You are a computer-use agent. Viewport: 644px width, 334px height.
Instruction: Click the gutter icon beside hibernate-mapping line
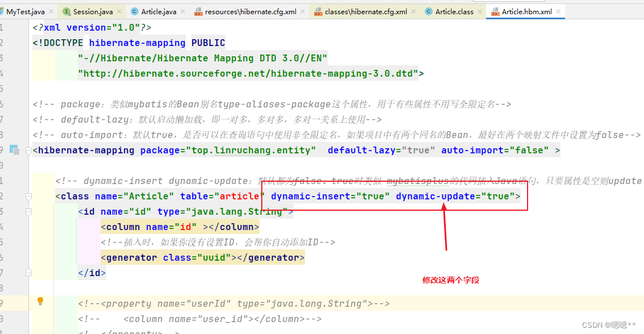[14, 150]
